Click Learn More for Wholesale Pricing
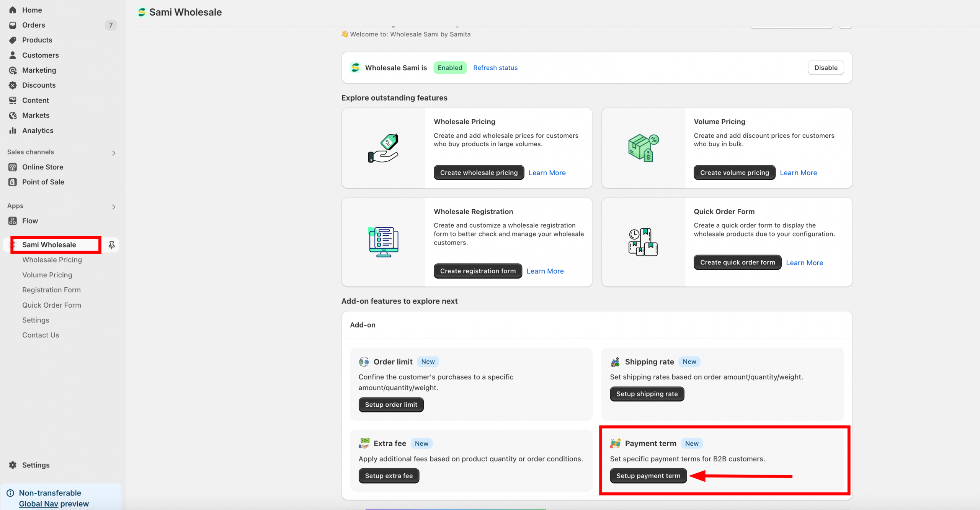Screen dimensions: 980x510 pos(547,173)
